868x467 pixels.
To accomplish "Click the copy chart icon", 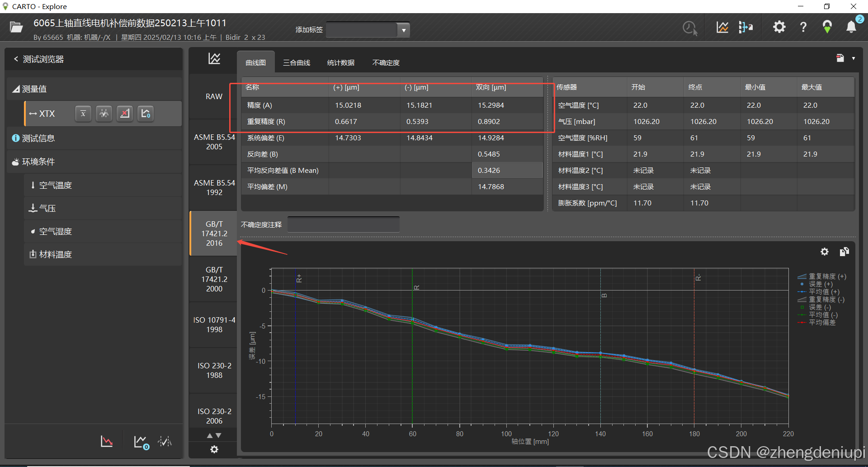I will pyautogui.click(x=844, y=252).
